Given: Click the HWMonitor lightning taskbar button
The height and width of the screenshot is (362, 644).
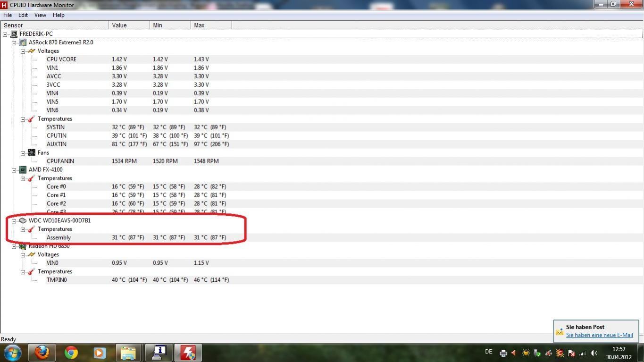Looking at the screenshot, I should click(x=188, y=353).
